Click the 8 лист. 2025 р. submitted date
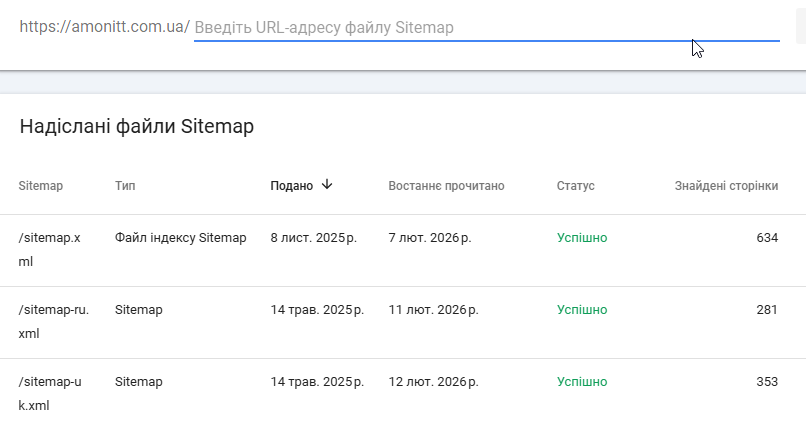This screenshot has height=422, width=806. 313,238
